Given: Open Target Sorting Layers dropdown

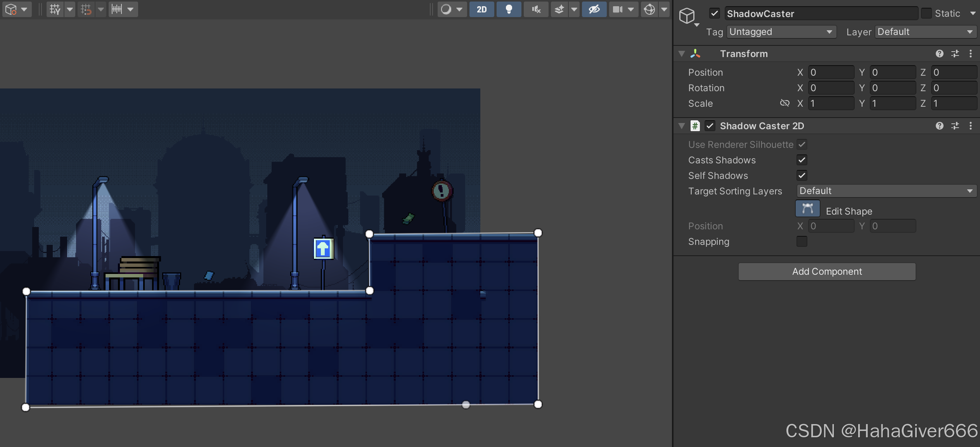Looking at the screenshot, I should click(886, 191).
